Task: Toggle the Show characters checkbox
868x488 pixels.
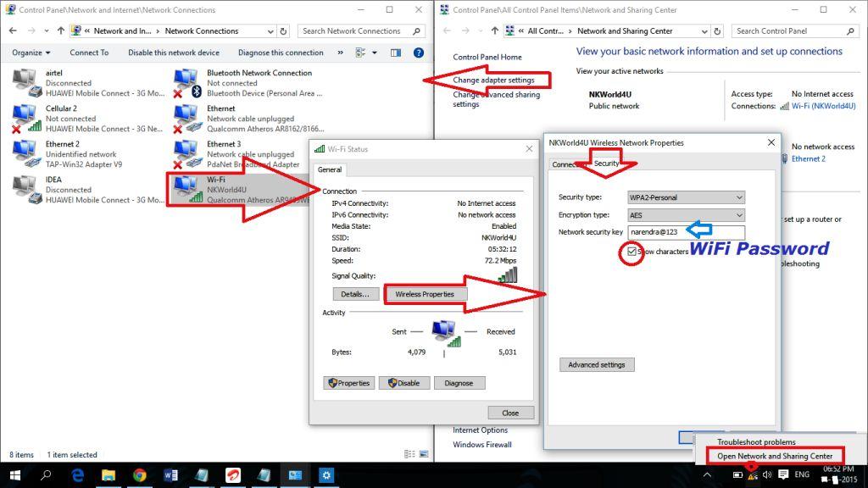Action: click(x=632, y=252)
